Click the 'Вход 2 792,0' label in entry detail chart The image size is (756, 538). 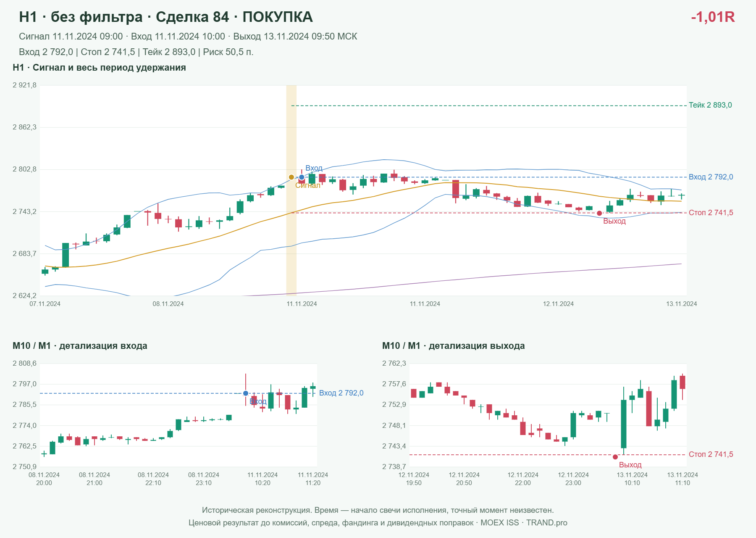point(341,393)
